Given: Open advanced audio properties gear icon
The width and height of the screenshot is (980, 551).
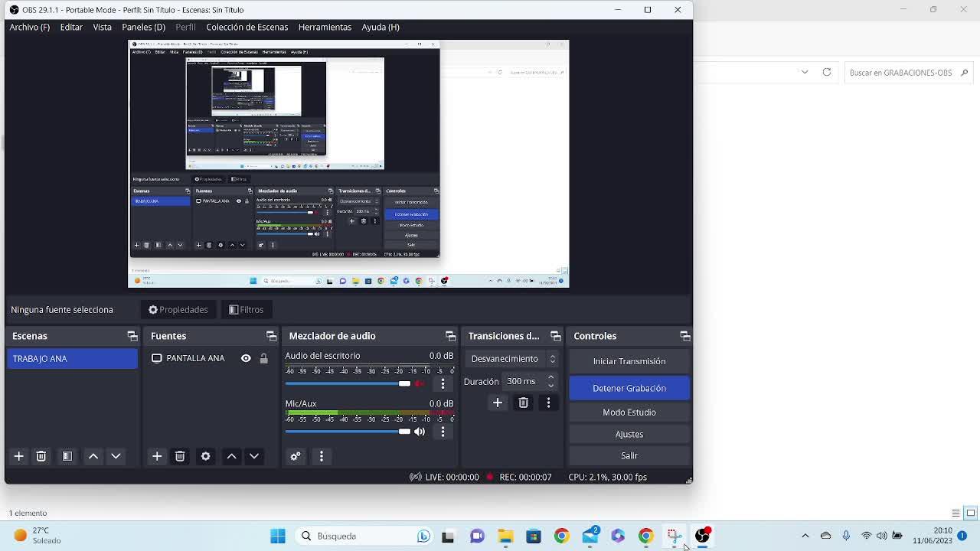Looking at the screenshot, I should point(296,456).
